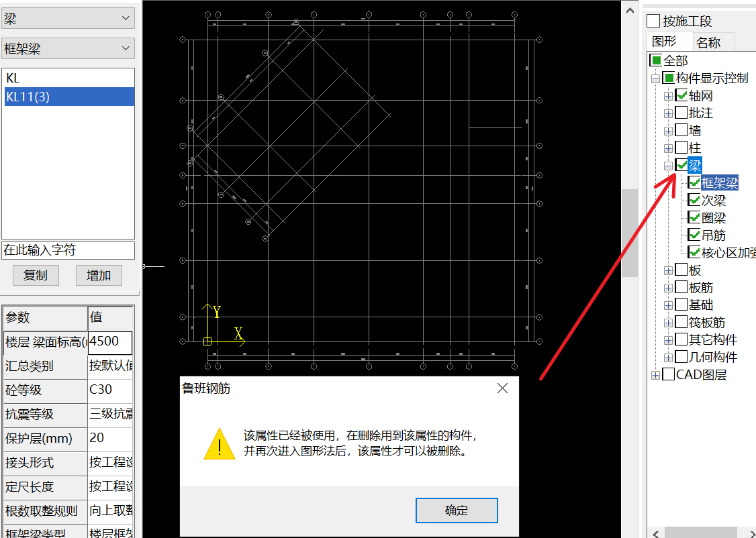Collapse the 梁 tree node
Screen dimensions: 756x538
(x=668, y=166)
